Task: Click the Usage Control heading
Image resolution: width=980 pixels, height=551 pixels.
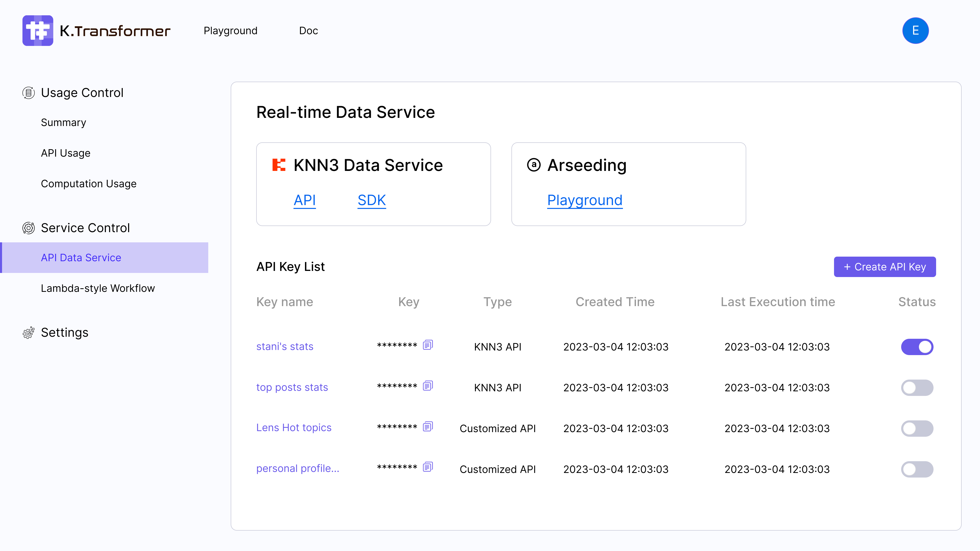Action: click(82, 93)
